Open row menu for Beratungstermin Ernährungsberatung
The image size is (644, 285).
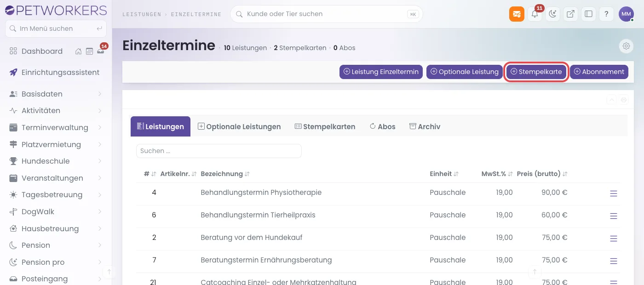(x=613, y=261)
